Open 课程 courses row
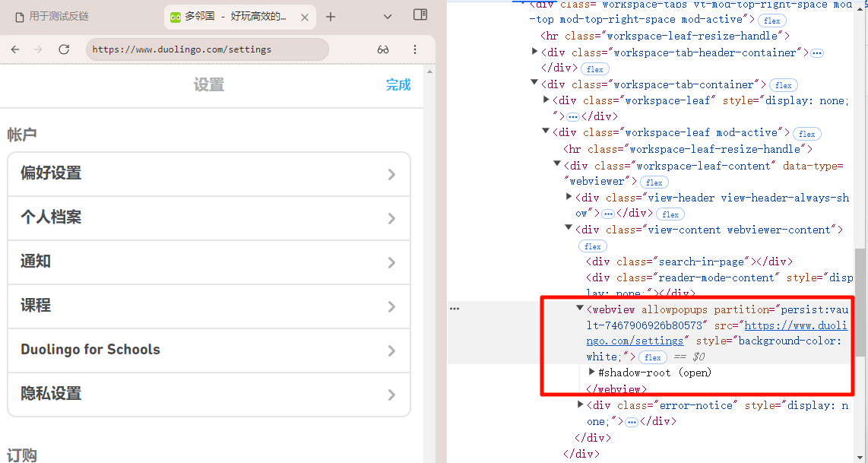Image resolution: width=868 pixels, height=463 pixels. [209, 306]
